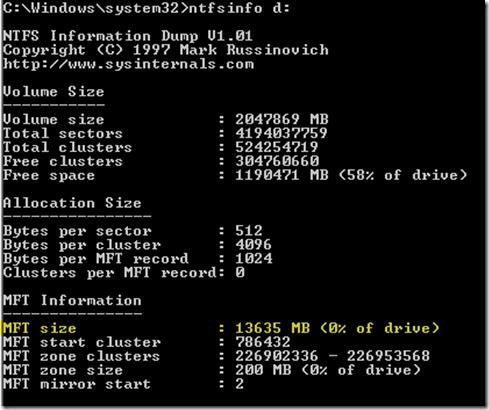
Task: Click the Total sectors value 4194037759
Action: (x=281, y=133)
